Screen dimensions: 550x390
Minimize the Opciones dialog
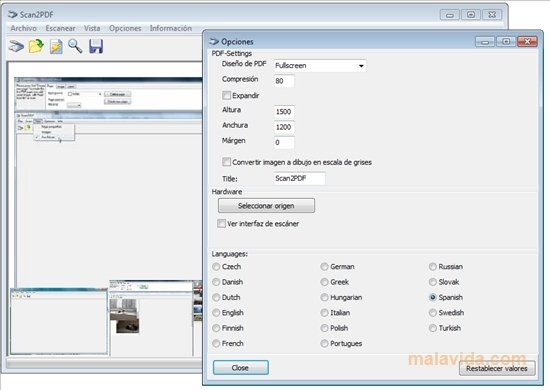point(485,42)
